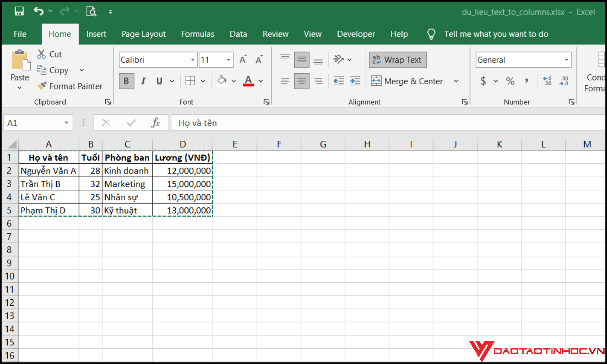The image size is (607, 364).
Task: Click the Save icon in title bar
Action: [19, 11]
